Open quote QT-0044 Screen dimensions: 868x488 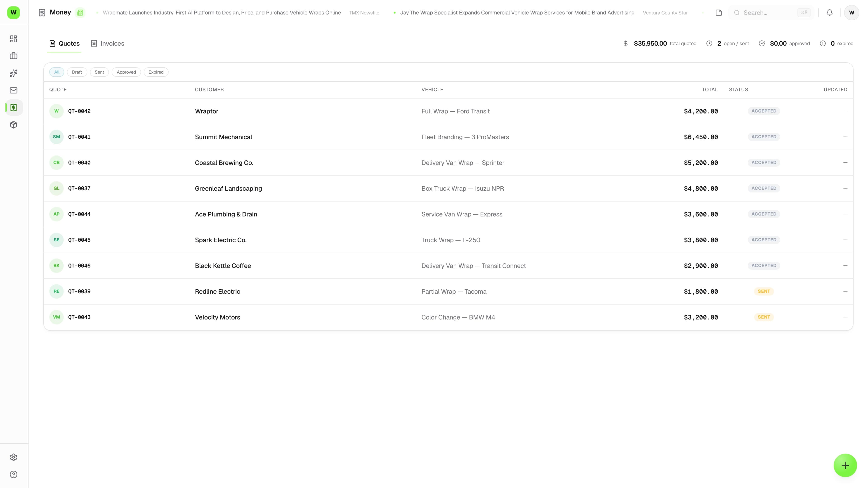[79, 214]
